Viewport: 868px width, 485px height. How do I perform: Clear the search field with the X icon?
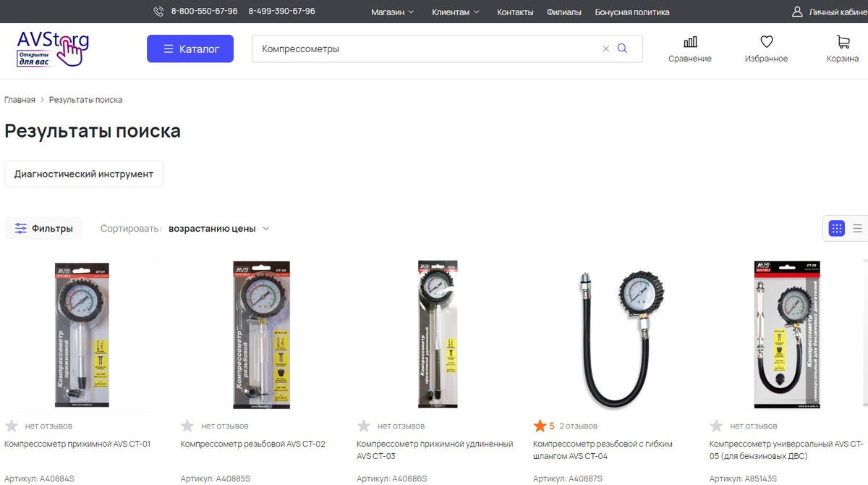click(606, 49)
